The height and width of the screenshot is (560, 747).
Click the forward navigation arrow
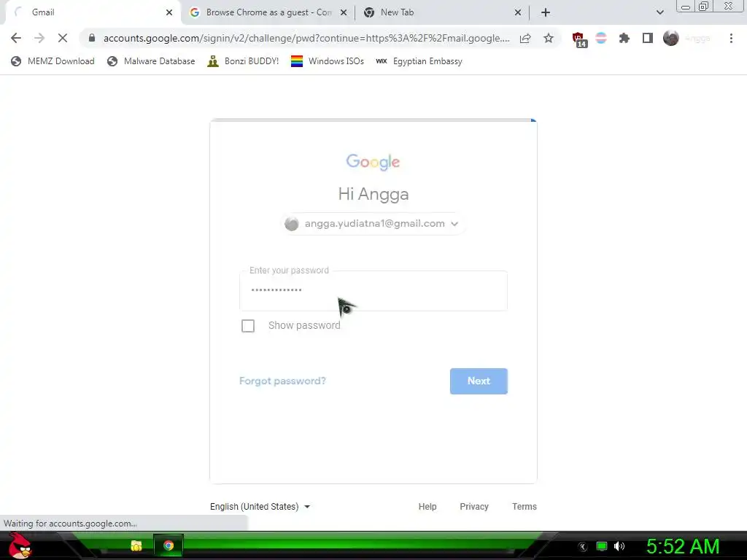(x=39, y=38)
